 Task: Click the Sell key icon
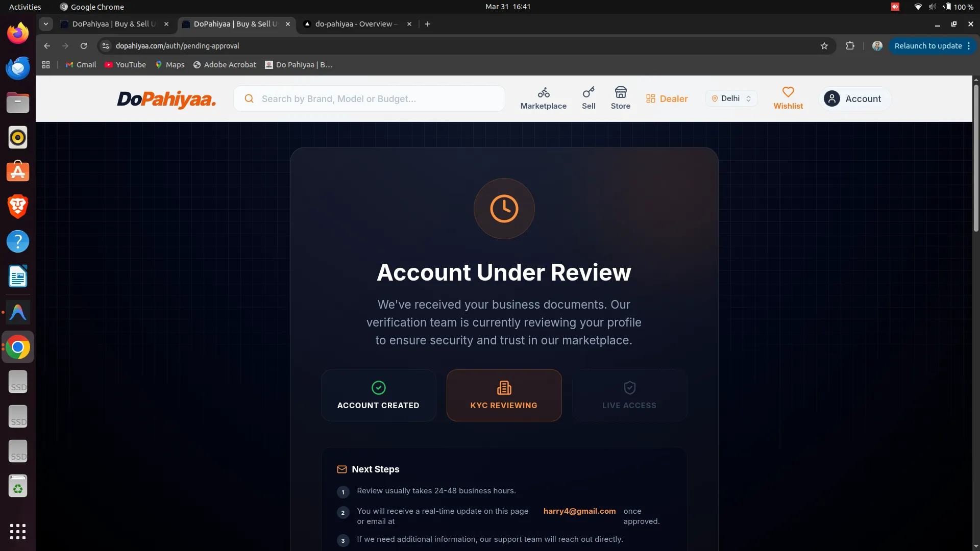tap(589, 93)
